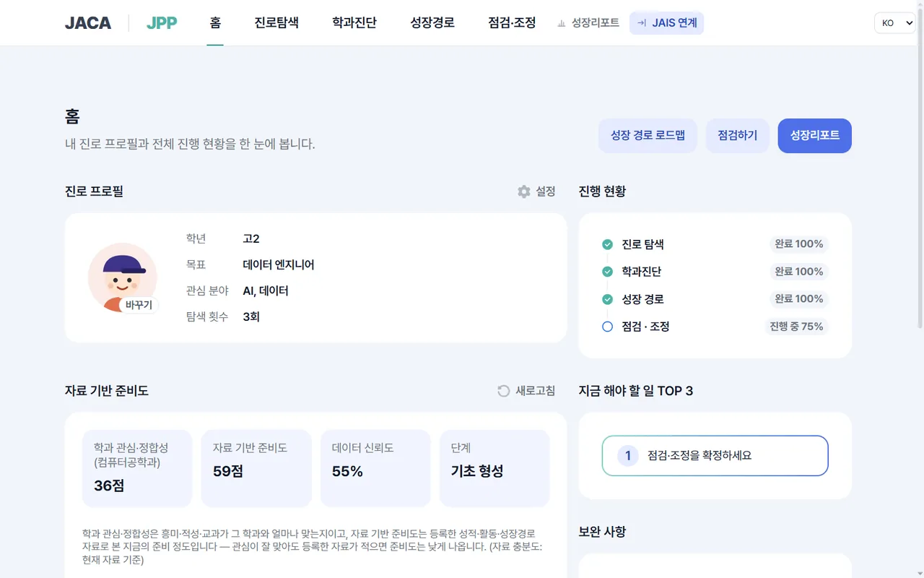Click the green check icon for 학과진단
The width and height of the screenshot is (924, 578).
[607, 272]
